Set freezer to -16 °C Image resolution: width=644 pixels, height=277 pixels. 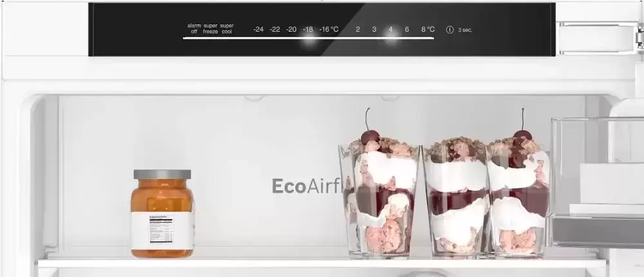pyautogui.click(x=329, y=30)
